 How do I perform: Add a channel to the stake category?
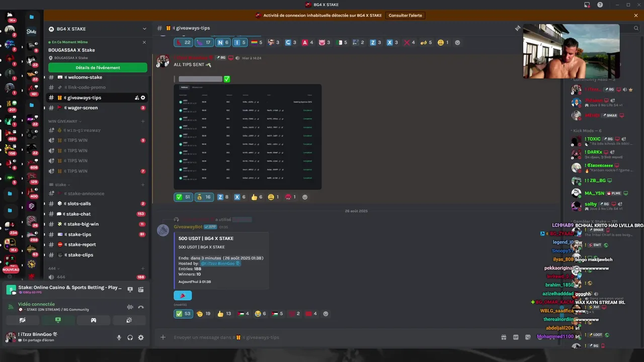(143, 185)
